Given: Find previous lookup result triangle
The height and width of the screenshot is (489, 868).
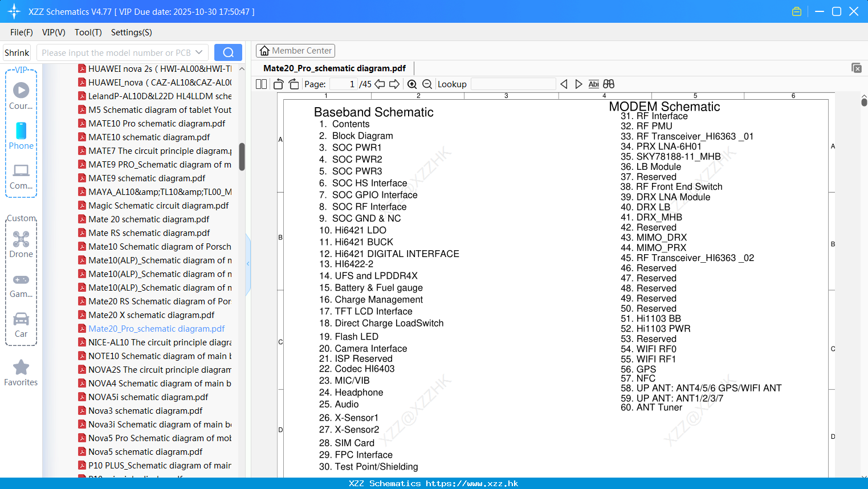Looking at the screenshot, I should point(564,84).
